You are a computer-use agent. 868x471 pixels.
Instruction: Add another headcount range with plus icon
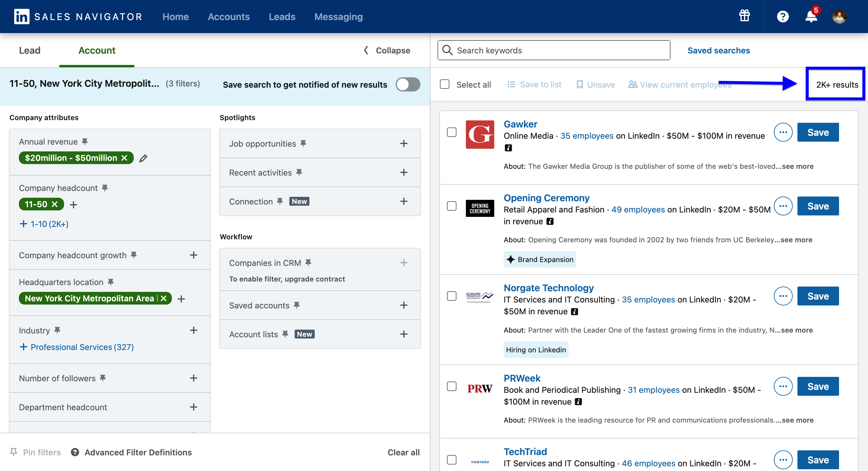pyautogui.click(x=74, y=205)
